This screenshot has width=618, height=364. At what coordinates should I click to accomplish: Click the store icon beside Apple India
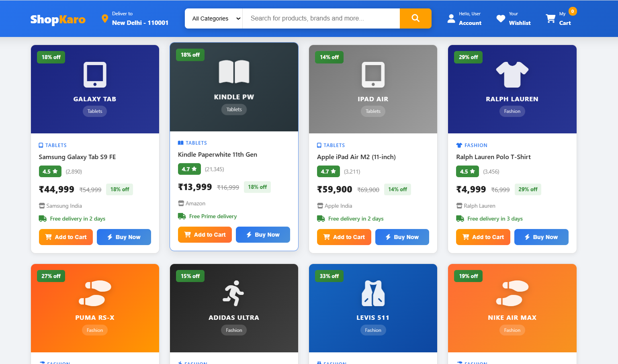[320, 206]
